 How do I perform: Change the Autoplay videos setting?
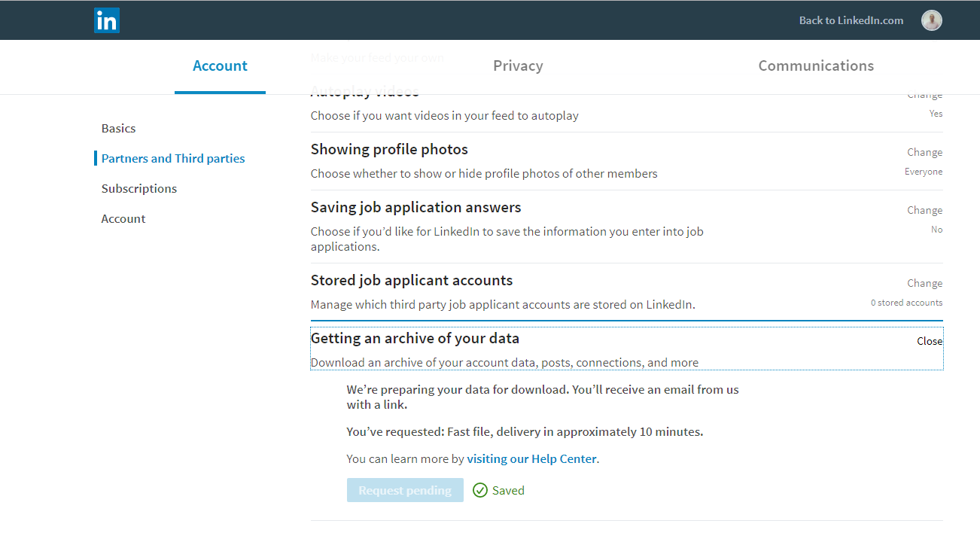924,96
